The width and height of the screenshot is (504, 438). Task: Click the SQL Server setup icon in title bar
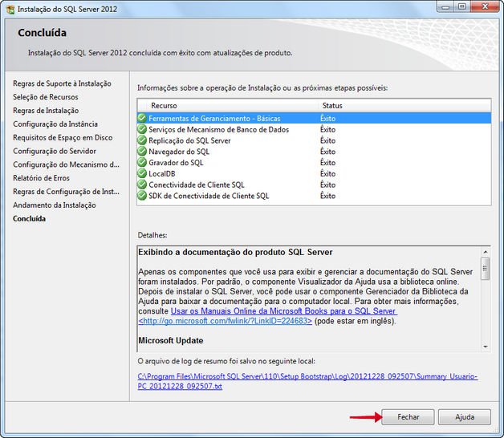tap(10, 10)
